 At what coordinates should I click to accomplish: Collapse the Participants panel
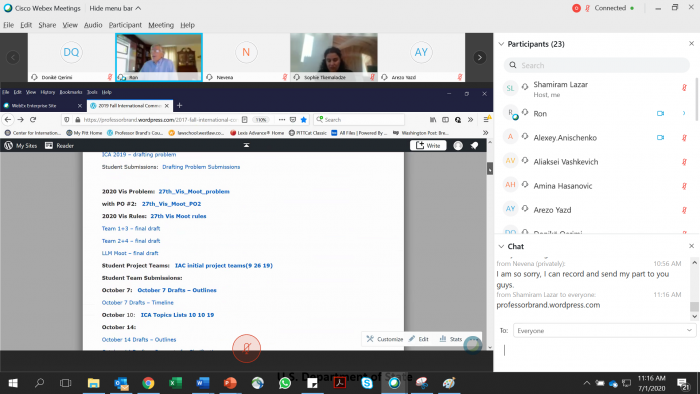pyautogui.click(x=501, y=44)
